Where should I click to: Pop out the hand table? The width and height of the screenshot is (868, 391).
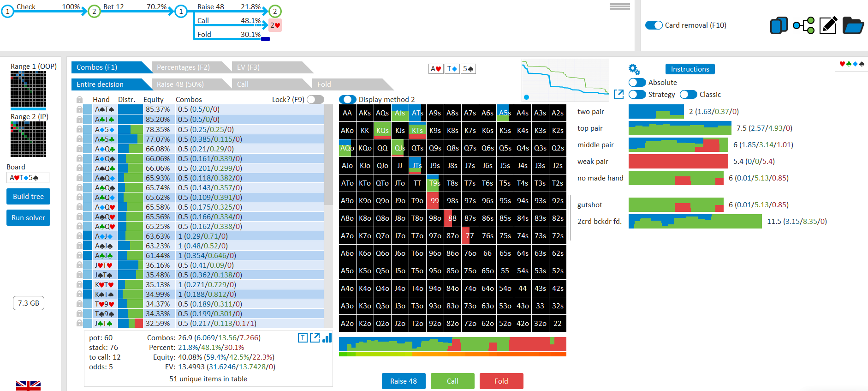[315, 338]
